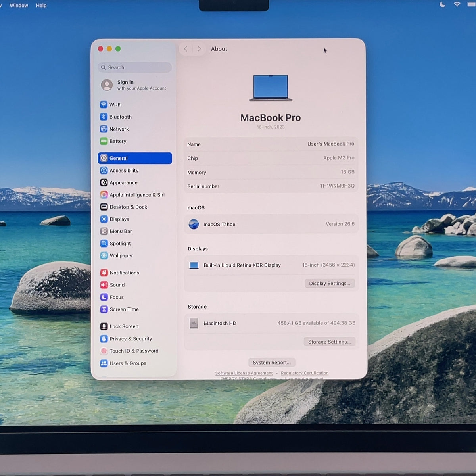Image resolution: width=476 pixels, height=476 pixels.
Task: Open Wi-Fi settings via its sidebar icon
Action: point(104,105)
